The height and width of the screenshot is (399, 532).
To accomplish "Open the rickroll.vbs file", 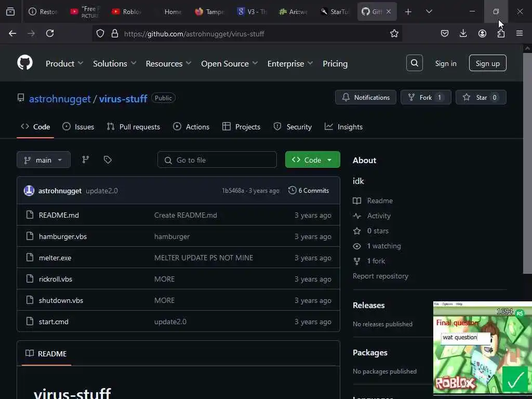I will [56, 279].
